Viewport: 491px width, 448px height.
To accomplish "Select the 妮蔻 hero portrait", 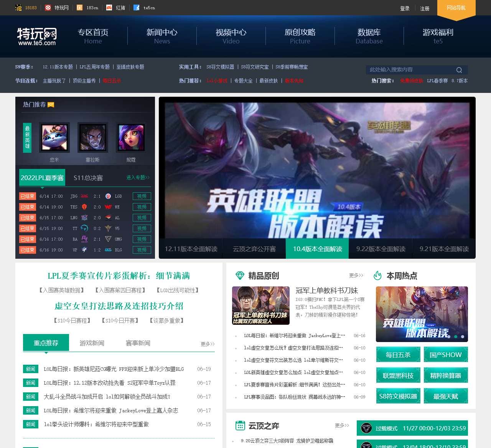I will click(131, 137).
